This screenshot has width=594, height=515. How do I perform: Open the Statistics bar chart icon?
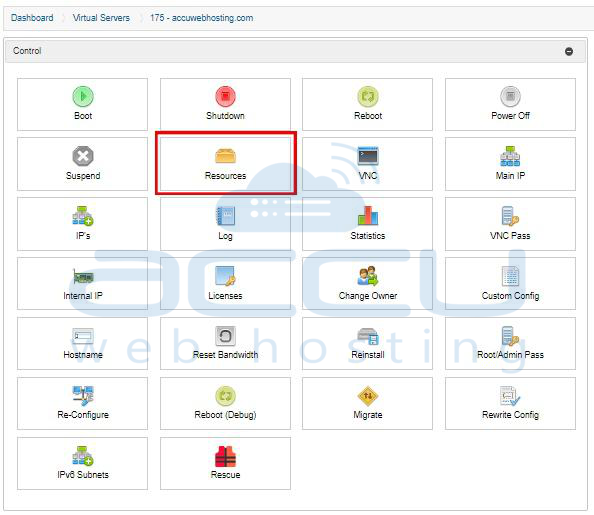pos(368,216)
